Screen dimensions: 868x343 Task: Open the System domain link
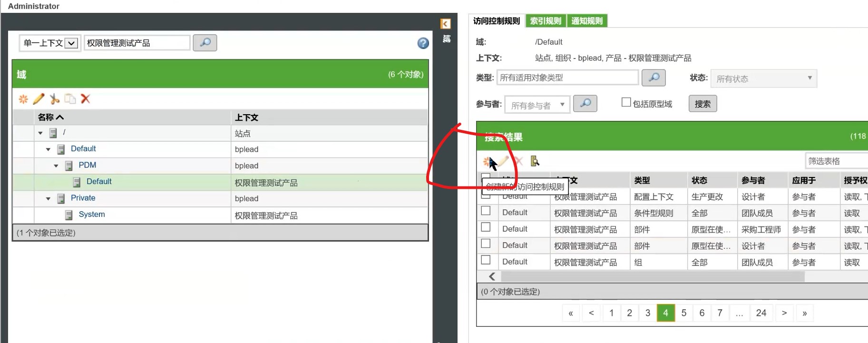[92, 215]
